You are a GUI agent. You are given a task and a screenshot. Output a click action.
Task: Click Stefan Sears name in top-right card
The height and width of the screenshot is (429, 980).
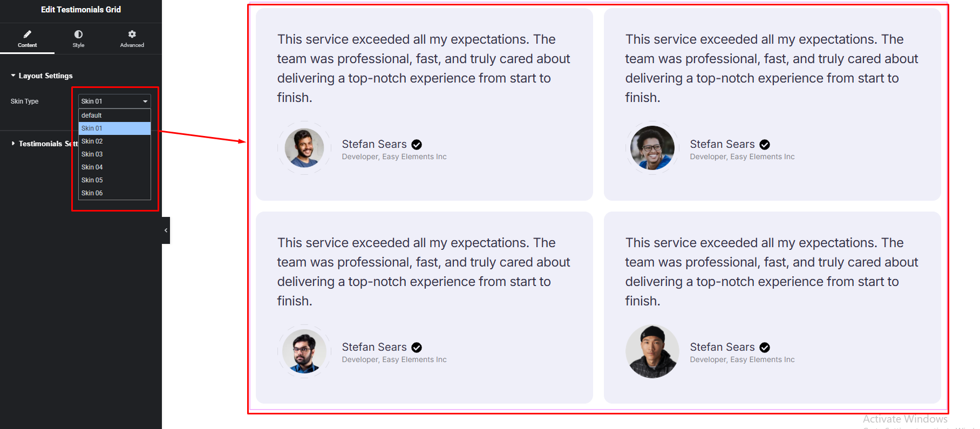pyautogui.click(x=722, y=144)
